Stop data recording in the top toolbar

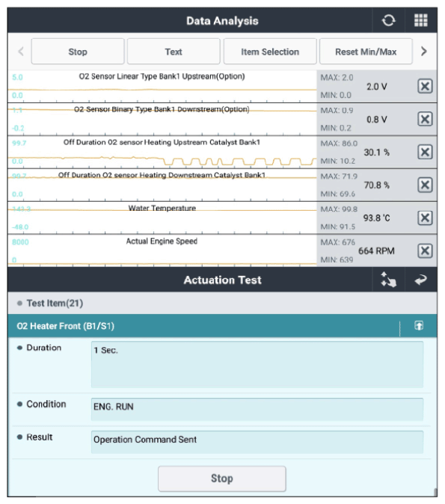pos(78,52)
